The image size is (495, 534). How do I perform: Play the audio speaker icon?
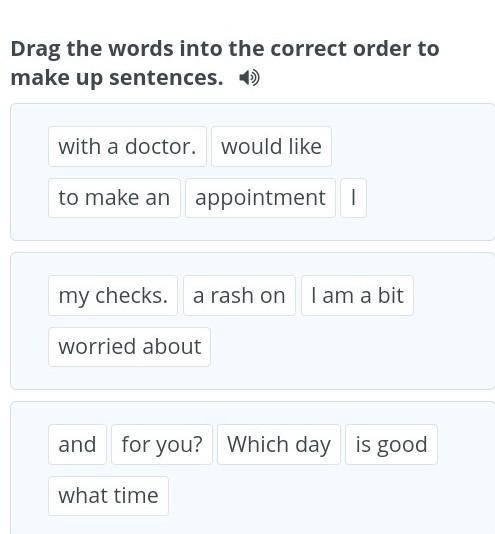[x=249, y=78]
